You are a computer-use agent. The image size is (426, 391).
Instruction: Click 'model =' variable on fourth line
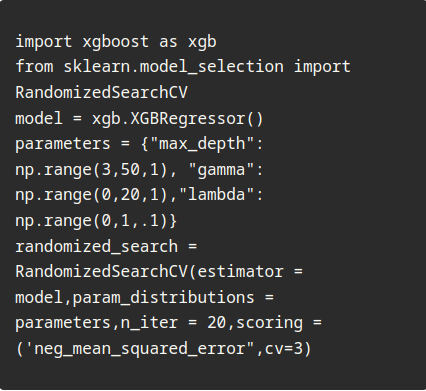tap(48, 119)
